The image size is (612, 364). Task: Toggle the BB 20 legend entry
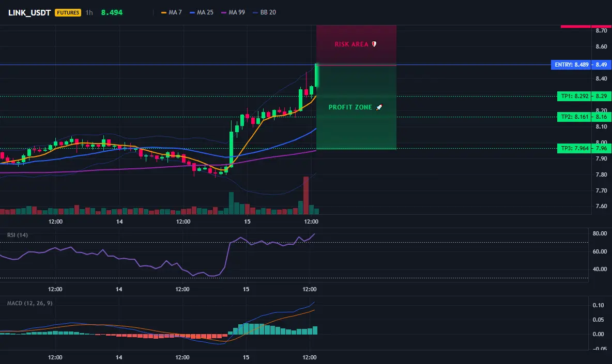[x=264, y=12]
